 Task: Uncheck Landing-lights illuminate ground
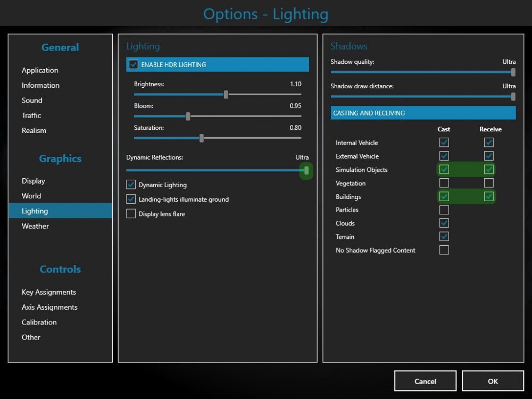131,199
